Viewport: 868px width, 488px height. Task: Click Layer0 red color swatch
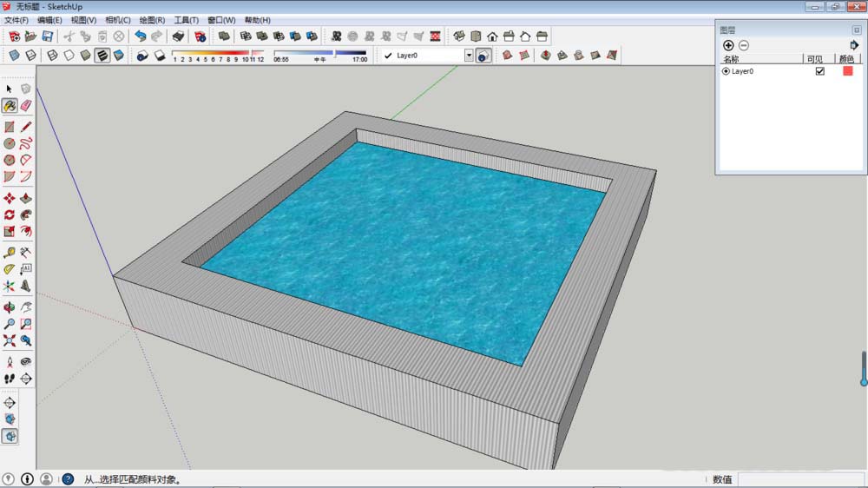[x=848, y=71]
